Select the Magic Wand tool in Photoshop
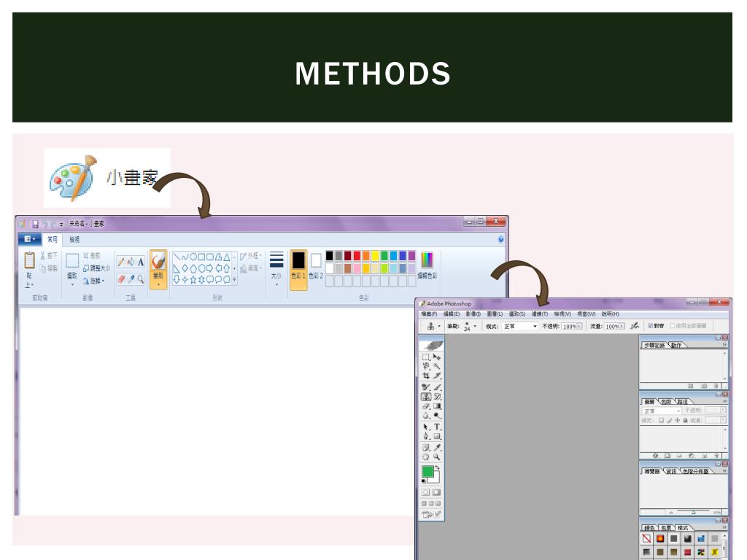The width and height of the screenshot is (747, 560). pos(437,366)
